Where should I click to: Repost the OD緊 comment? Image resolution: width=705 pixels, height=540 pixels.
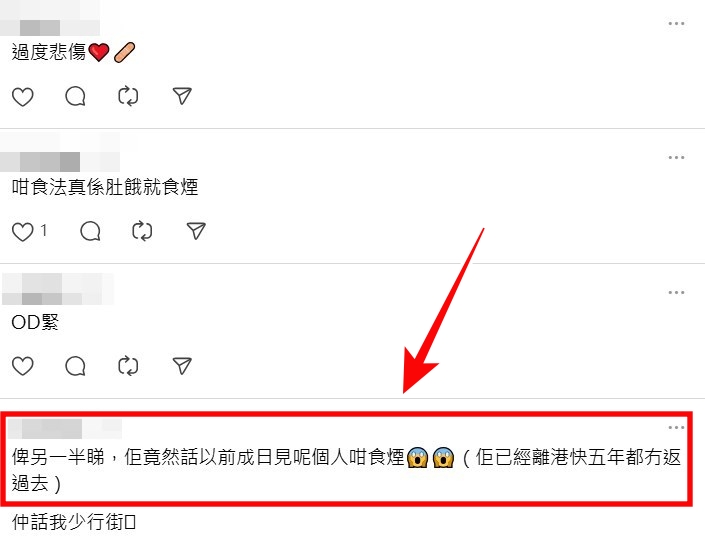point(128,366)
